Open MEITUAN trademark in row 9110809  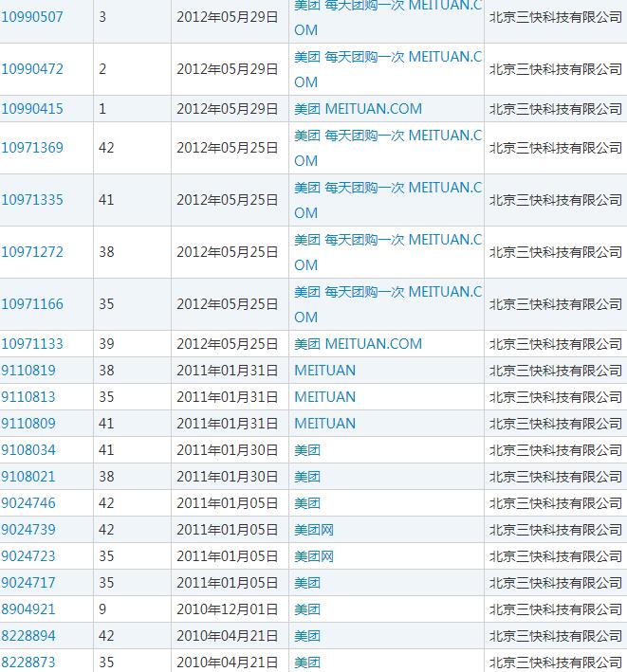click(x=325, y=424)
